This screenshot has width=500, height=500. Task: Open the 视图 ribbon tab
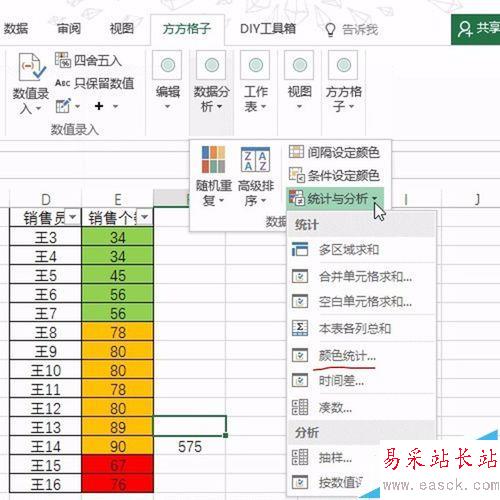coord(122,29)
